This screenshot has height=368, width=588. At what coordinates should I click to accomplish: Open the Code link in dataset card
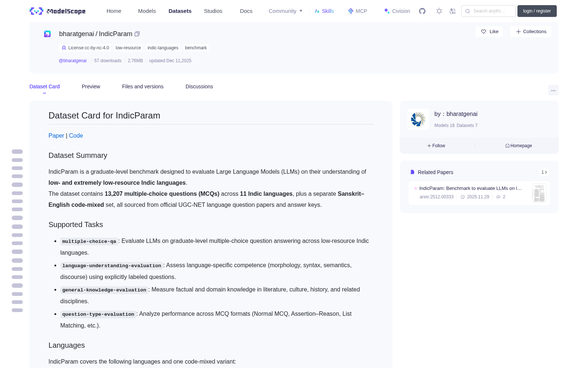pos(76,135)
